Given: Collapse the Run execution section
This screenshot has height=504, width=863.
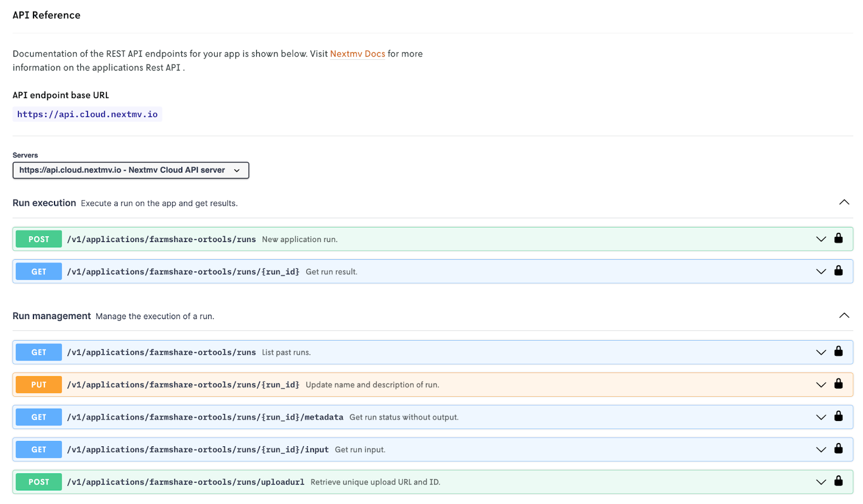Looking at the screenshot, I should 844,203.
